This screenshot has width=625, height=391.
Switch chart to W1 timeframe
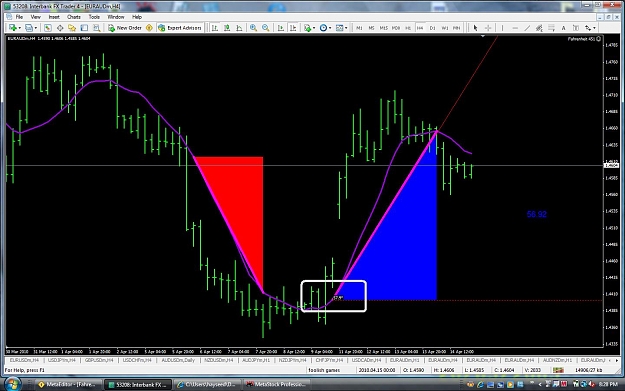coord(445,28)
